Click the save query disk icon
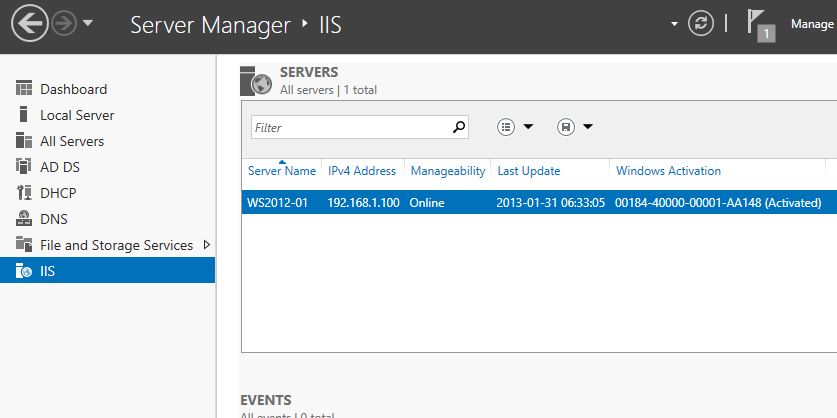Viewport: 837px width, 418px height. pyautogui.click(x=566, y=127)
